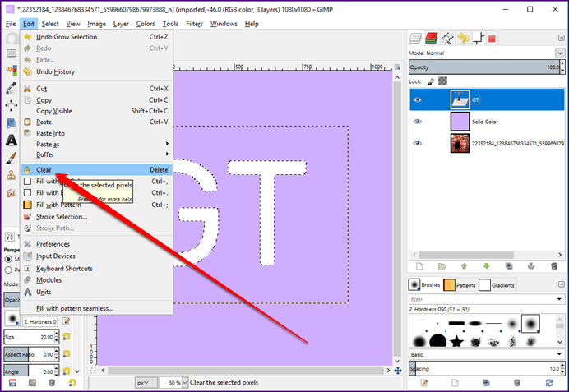569x392 pixels.
Task: Choose Undo Grow Selection
Action: (x=96, y=37)
